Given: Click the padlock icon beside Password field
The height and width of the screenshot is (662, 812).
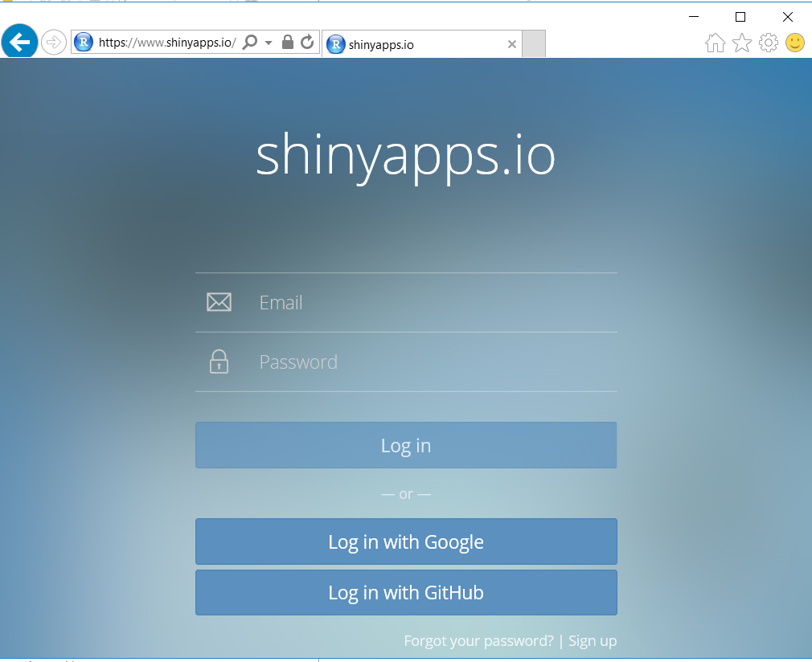Looking at the screenshot, I should [219, 362].
